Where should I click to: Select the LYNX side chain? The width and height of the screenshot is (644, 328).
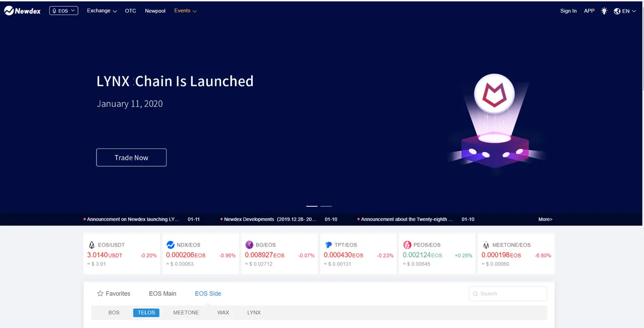click(x=254, y=312)
